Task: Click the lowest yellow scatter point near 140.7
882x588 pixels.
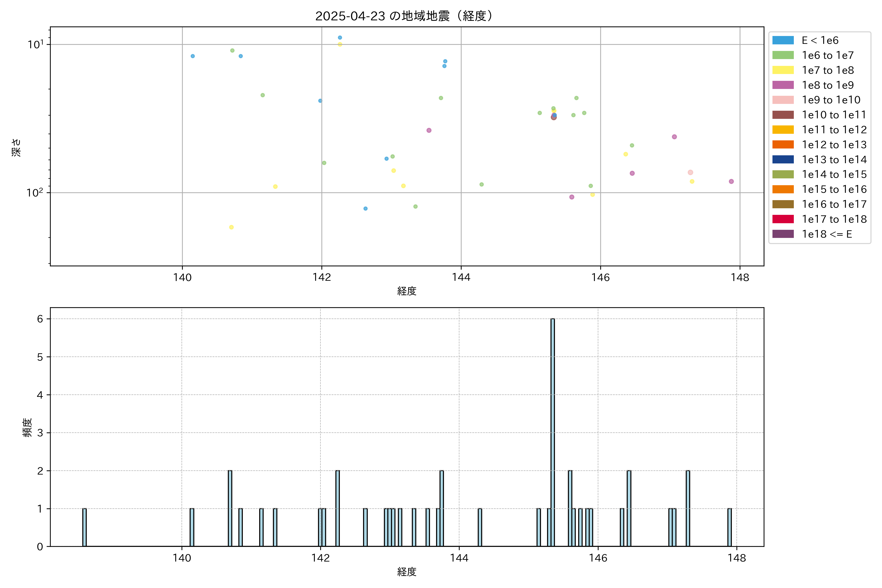Action: (231, 227)
